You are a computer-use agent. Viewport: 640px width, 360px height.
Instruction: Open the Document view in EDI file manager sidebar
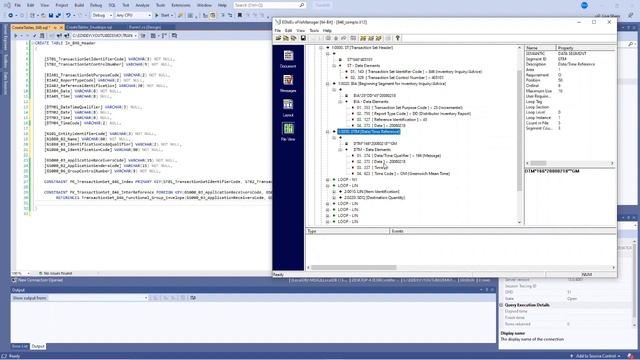pyautogui.click(x=288, y=59)
